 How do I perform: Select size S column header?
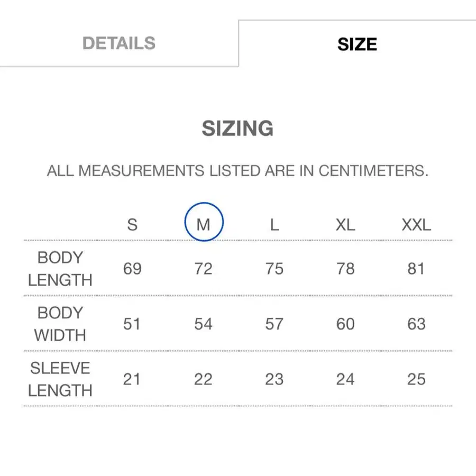tap(132, 225)
